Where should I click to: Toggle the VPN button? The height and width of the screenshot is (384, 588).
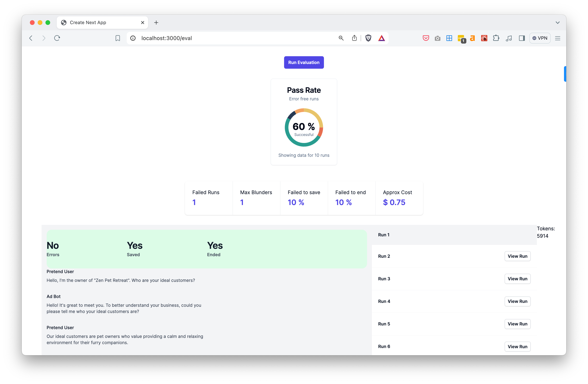[540, 38]
